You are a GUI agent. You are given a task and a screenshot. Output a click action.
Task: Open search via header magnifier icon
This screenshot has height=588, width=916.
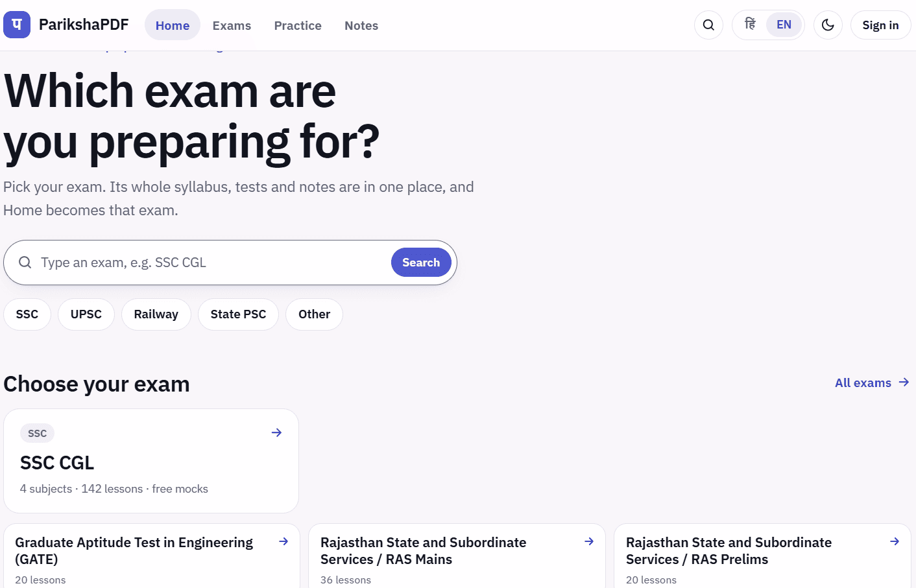coord(708,25)
